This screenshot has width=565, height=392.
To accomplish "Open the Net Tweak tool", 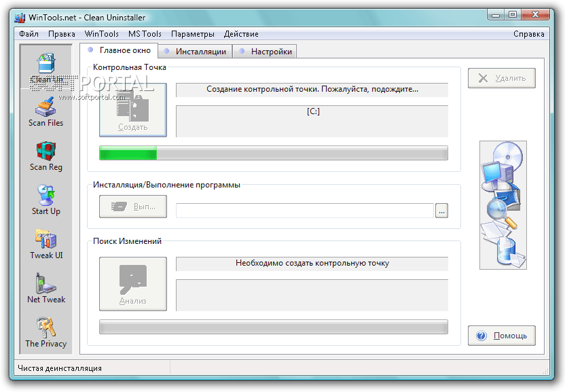I will coord(45,289).
